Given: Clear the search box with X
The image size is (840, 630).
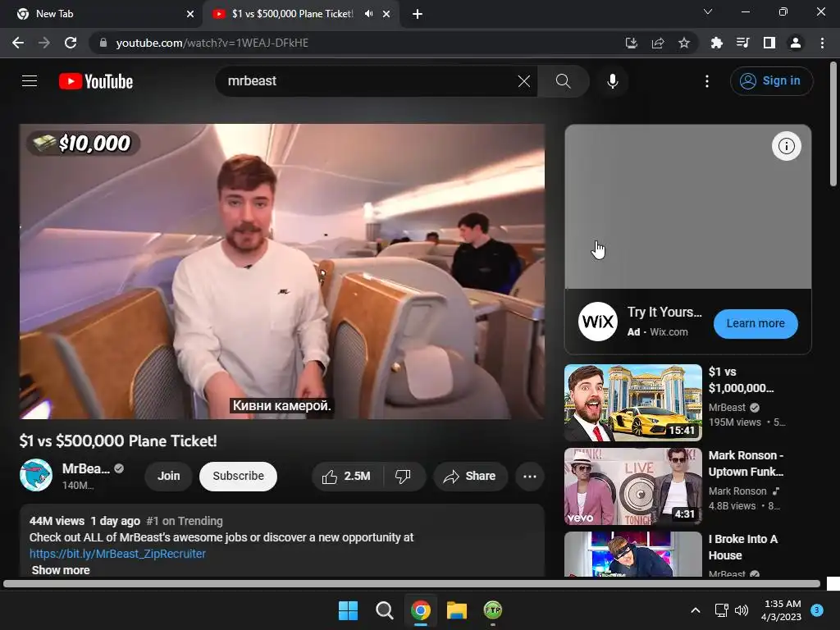Looking at the screenshot, I should (x=524, y=81).
